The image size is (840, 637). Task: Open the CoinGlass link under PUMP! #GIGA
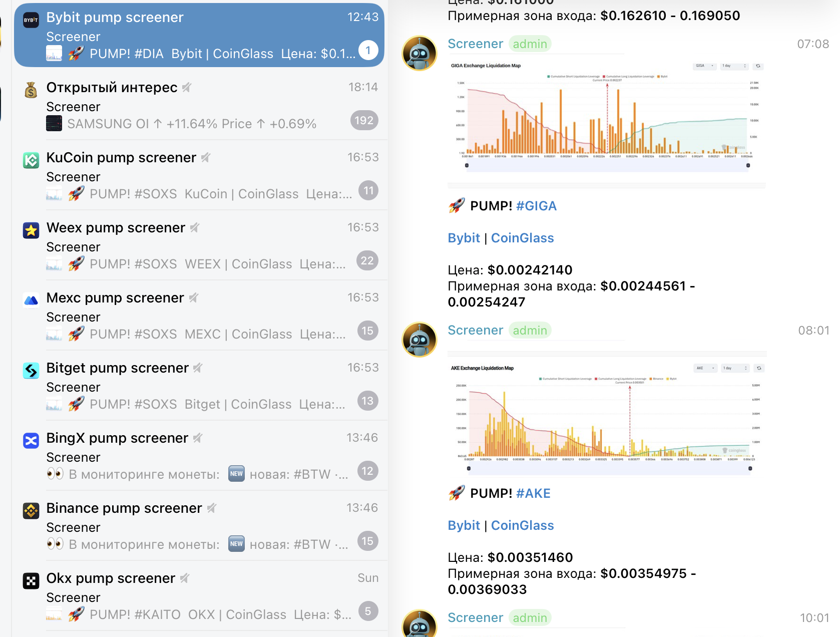click(522, 238)
